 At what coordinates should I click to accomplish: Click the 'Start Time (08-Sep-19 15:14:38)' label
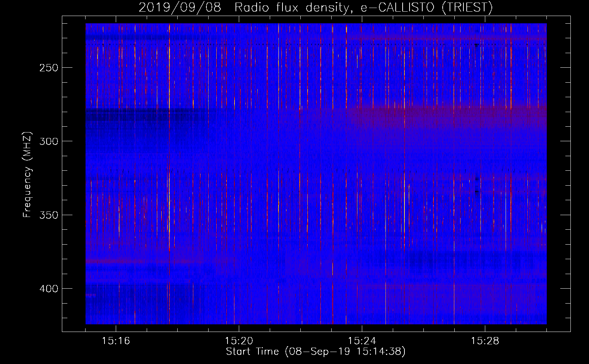point(316,352)
